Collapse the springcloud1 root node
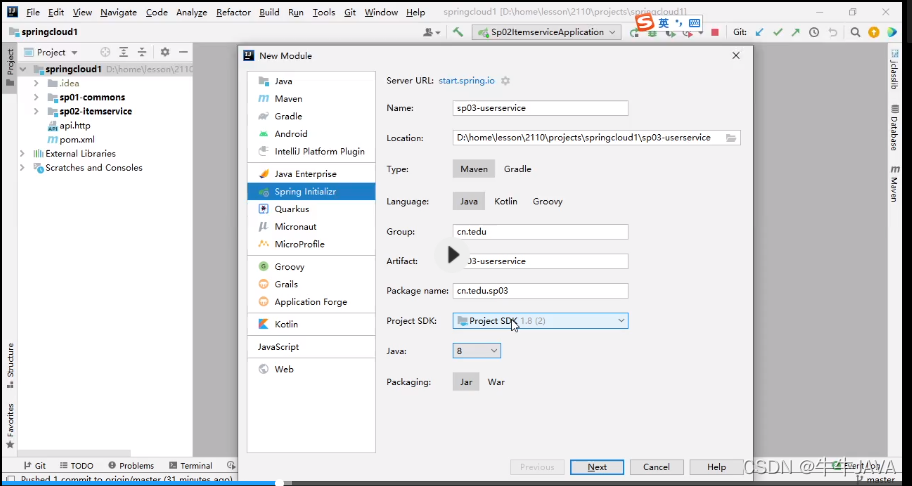The image size is (912, 486). click(x=24, y=69)
